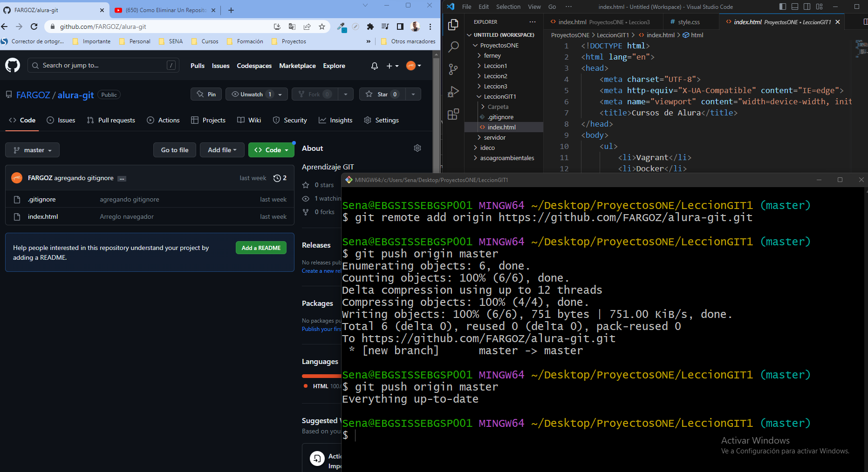Open a new Chrome tab

pyautogui.click(x=231, y=10)
